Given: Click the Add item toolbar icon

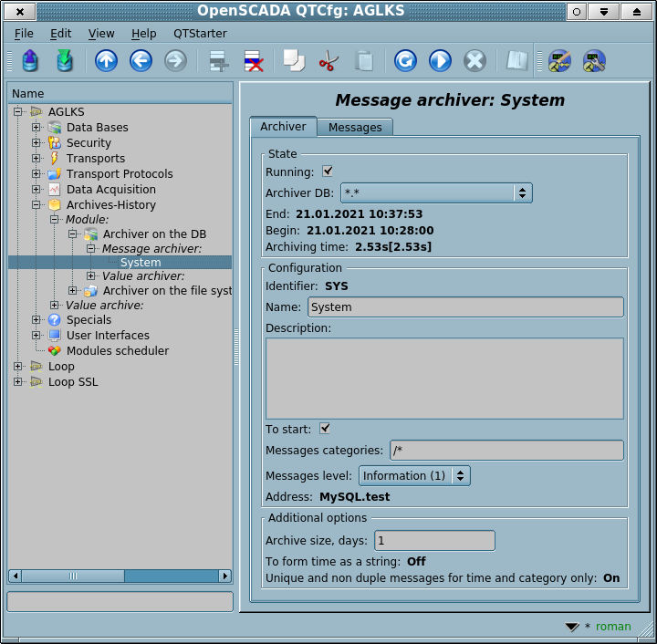Looking at the screenshot, I should point(219,61).
